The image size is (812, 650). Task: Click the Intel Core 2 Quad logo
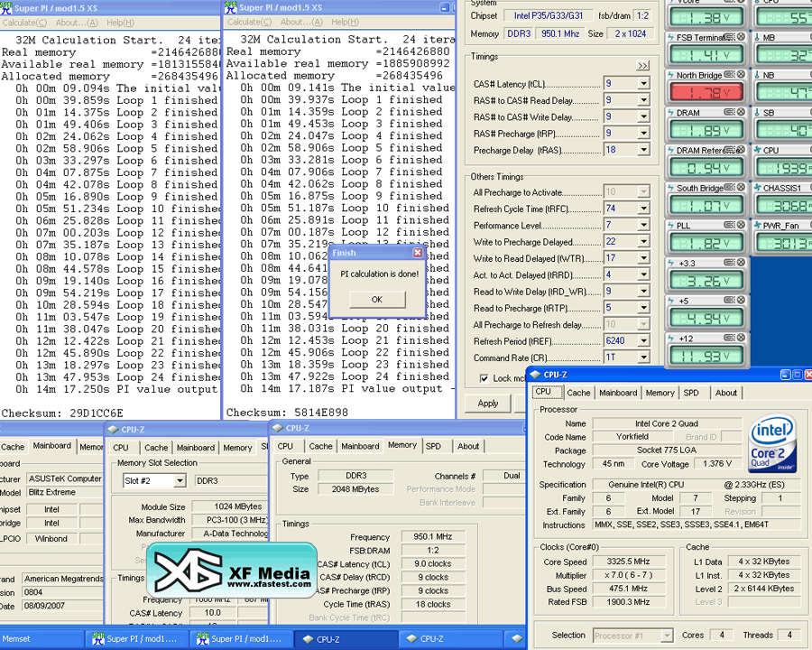point(771,443)
